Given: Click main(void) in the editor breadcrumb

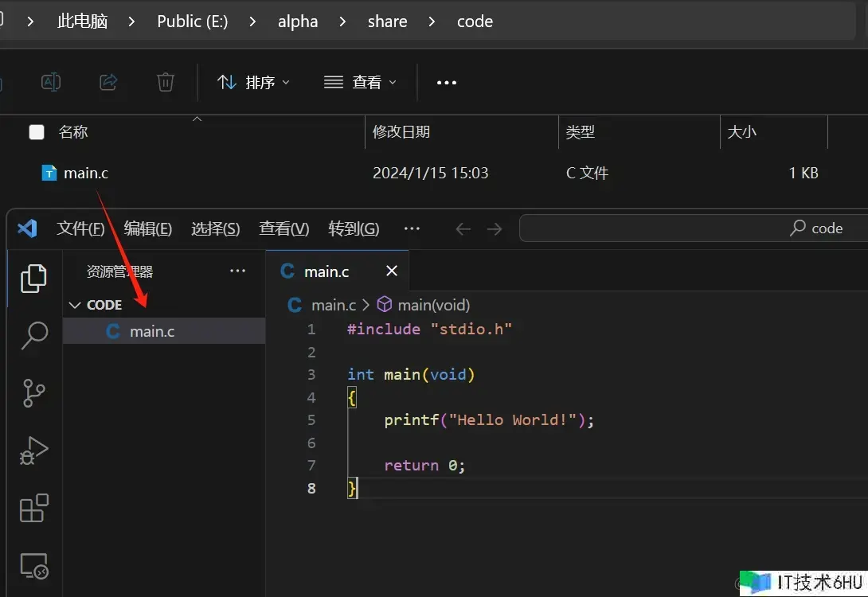Looking at the screenshot, I should coord(433,305).
